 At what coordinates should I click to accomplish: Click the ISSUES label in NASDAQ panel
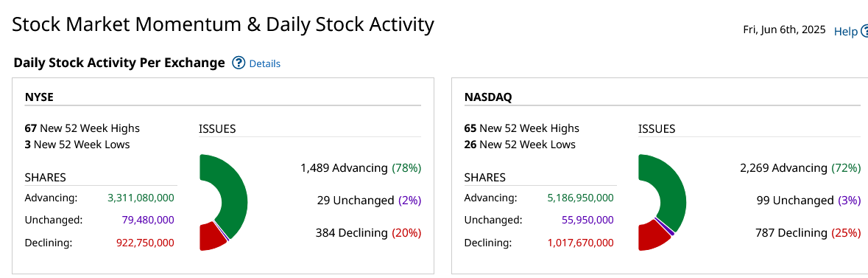(657, 129)
